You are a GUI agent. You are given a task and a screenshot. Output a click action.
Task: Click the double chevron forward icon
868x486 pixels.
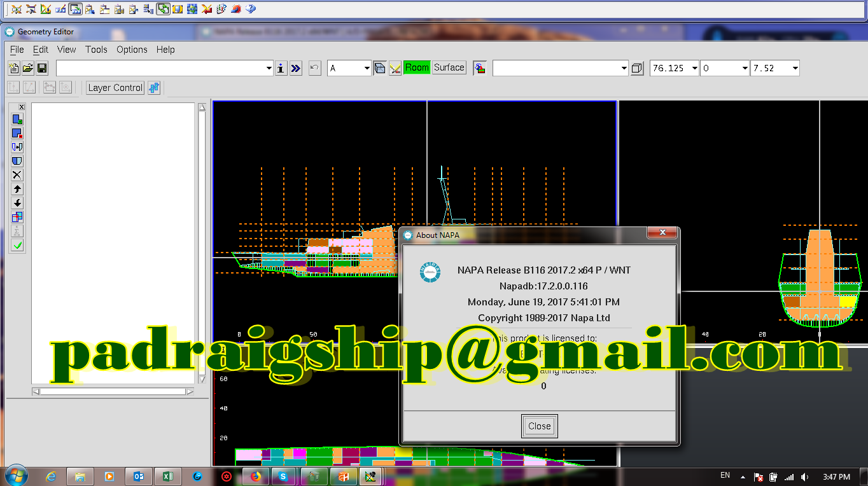point(296,68)
